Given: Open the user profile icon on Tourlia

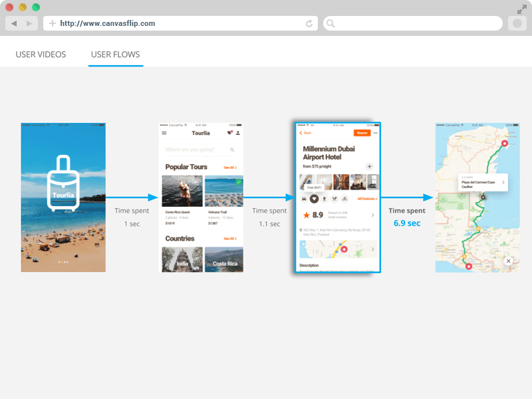Looking at the screenshot, I should point(237,132).
